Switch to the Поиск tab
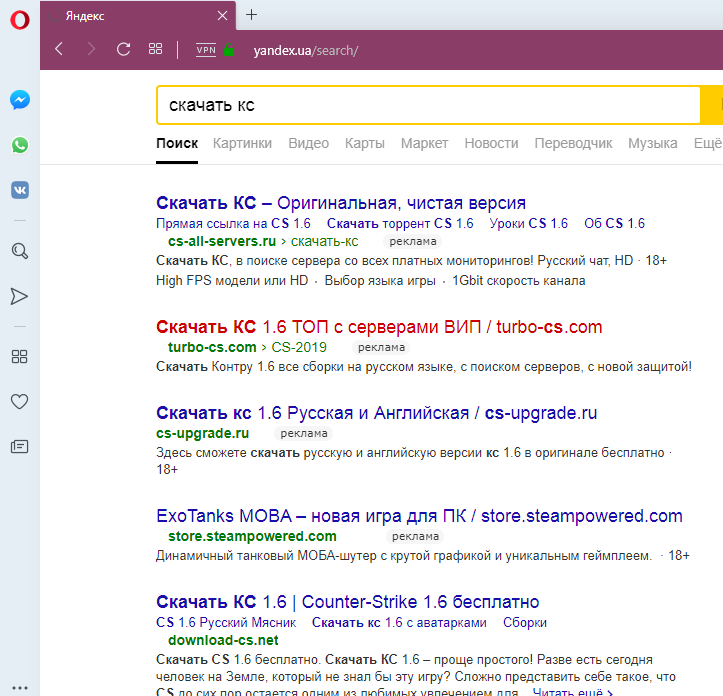 (177, 143)
